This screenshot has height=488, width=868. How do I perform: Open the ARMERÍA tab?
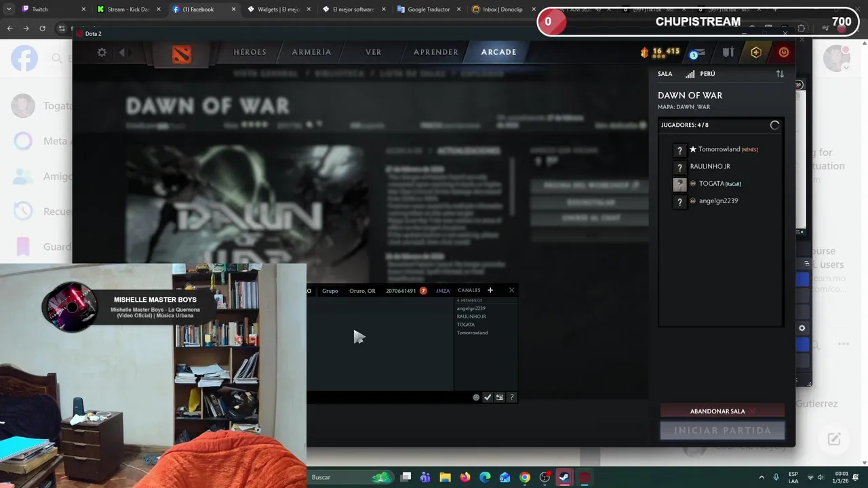(x=311, y=52)
